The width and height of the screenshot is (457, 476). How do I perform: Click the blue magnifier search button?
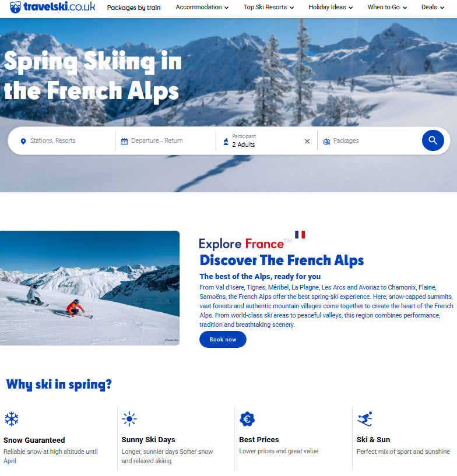pos(433,140)
